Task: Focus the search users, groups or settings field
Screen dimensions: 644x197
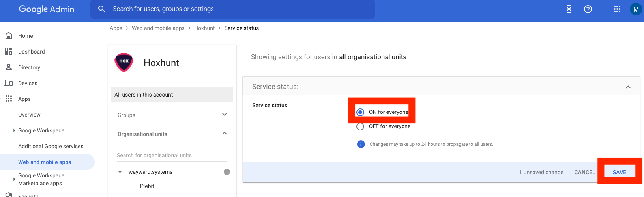Action: (x=233, y=9)
